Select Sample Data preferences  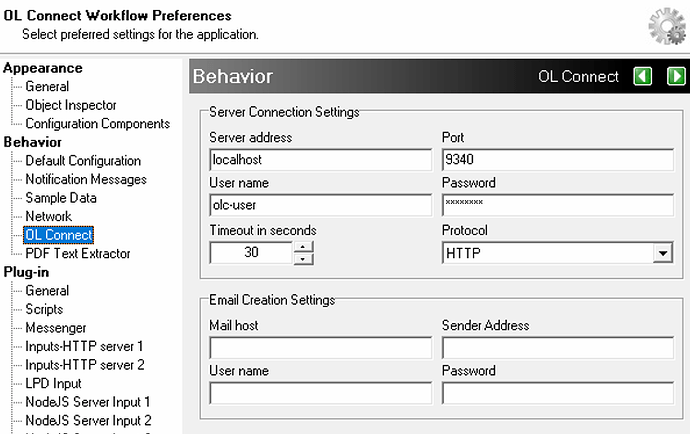61,198
